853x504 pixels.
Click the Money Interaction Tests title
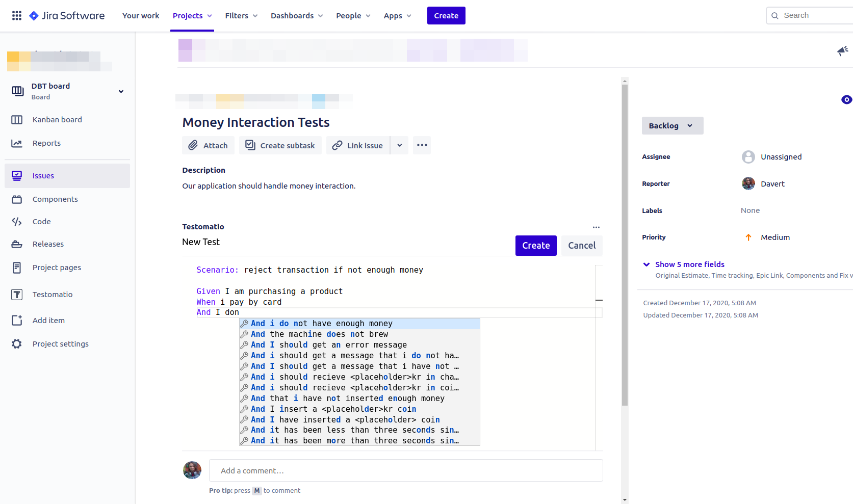coord(256,122)
